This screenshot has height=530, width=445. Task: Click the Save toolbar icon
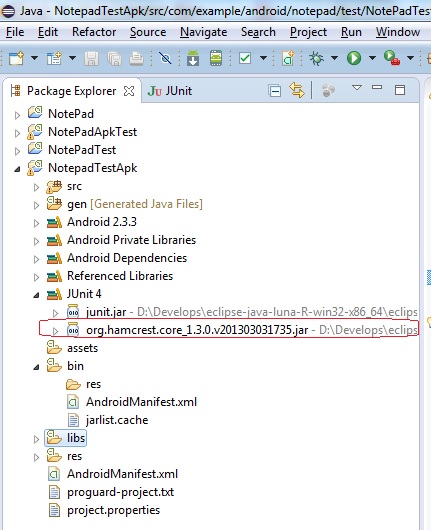(x=92, y=58)
